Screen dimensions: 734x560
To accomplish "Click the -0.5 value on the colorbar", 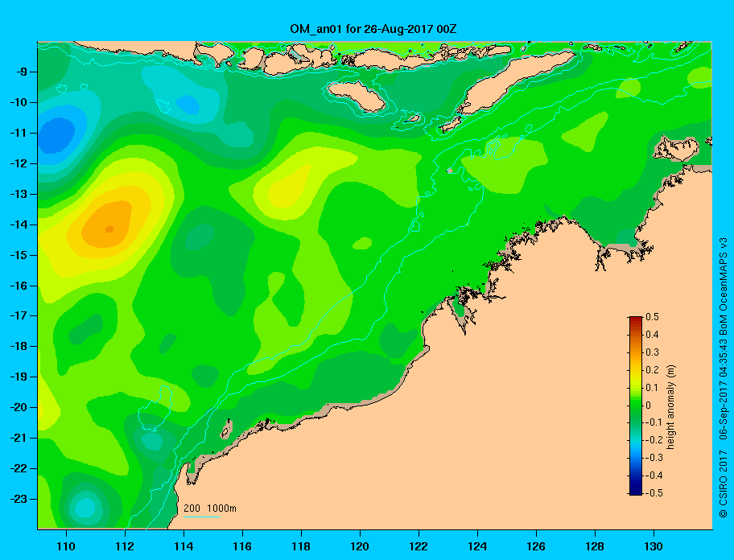I will point(654,493).
